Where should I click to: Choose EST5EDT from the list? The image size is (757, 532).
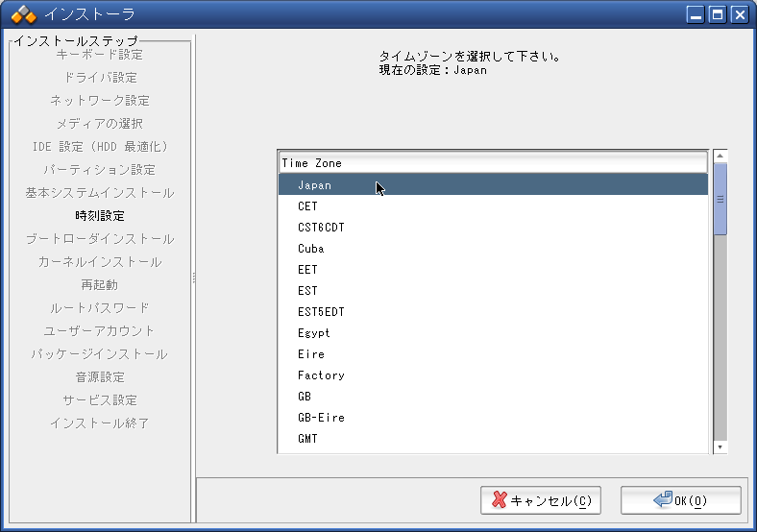[x=321, y=312]
